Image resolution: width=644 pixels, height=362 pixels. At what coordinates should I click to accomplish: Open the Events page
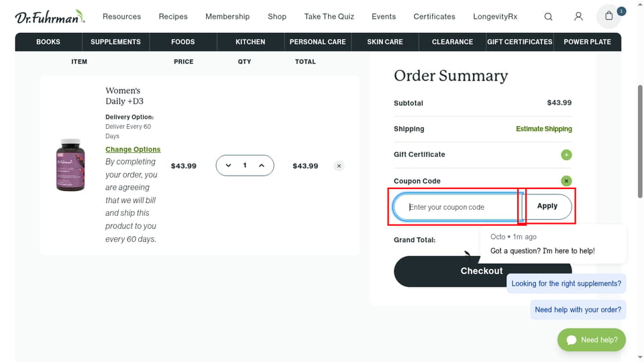[384, 16]
